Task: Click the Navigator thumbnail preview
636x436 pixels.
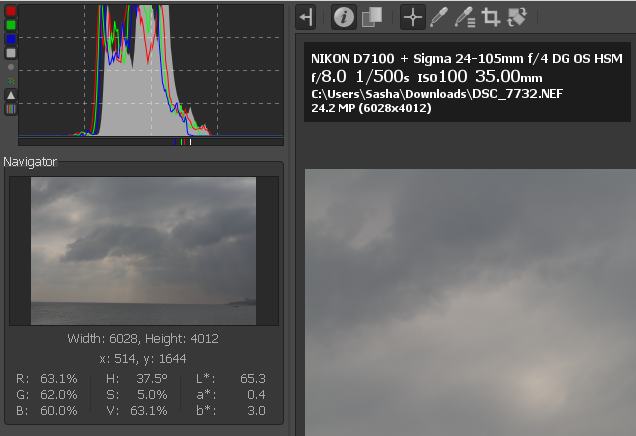Action: (144, 251)
